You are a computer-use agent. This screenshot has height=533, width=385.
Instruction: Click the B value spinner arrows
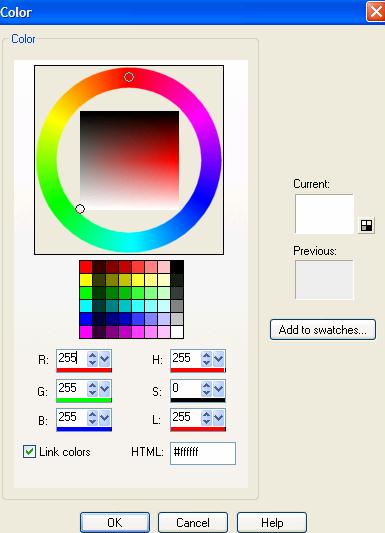(92, 417)
